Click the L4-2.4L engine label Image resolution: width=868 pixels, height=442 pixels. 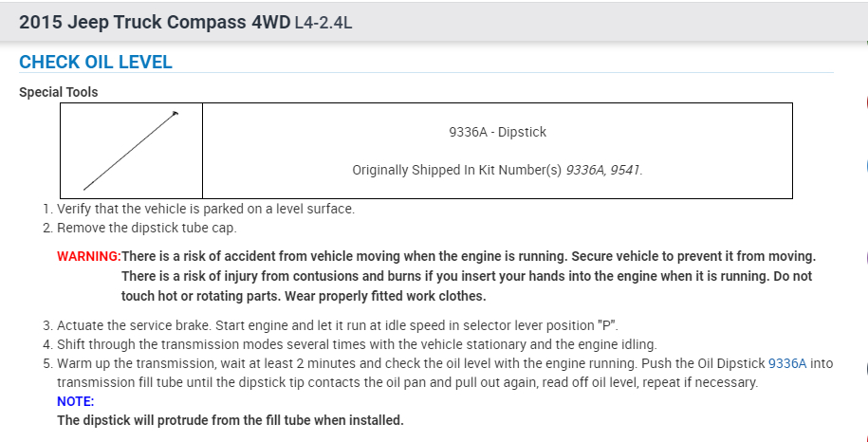tap(323, 22)
